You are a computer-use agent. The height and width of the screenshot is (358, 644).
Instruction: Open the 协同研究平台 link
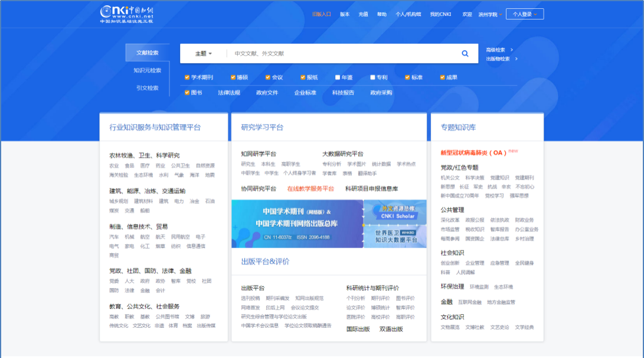(x=259, y=188)
